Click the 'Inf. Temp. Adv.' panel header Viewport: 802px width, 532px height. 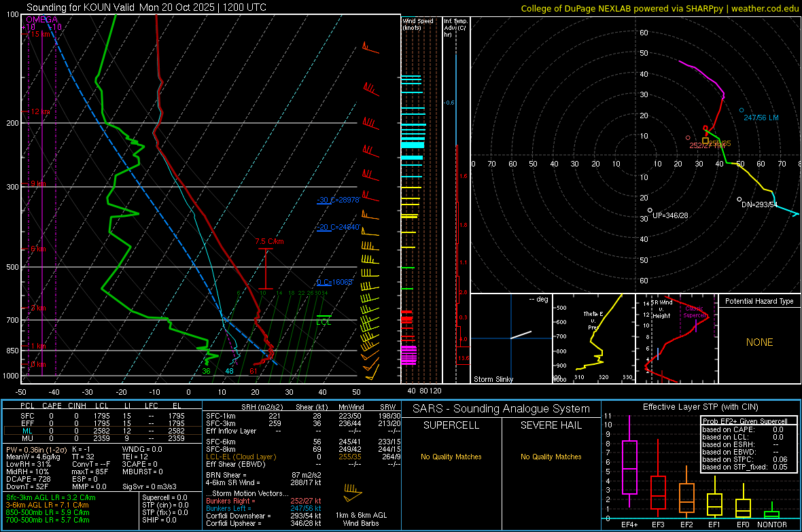click(456, 28)
